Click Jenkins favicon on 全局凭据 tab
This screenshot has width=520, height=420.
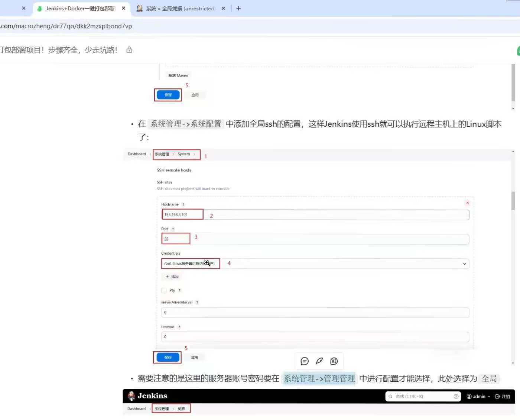pos(140,8)
